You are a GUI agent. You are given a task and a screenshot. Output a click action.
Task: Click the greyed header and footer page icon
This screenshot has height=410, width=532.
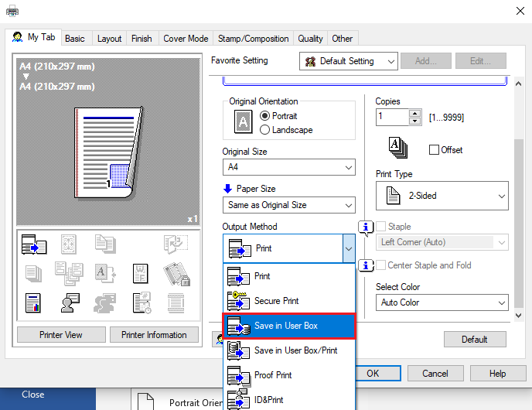point(176,303)
